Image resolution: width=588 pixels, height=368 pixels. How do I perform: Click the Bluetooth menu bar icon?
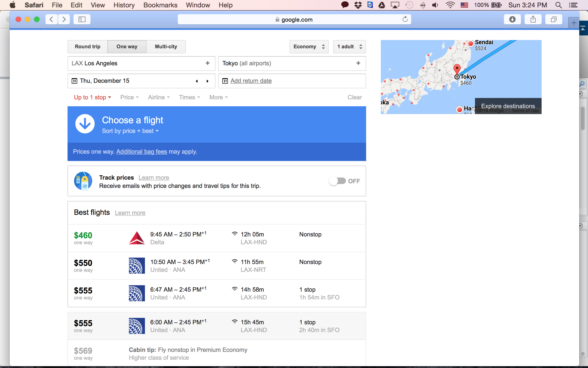423,5
